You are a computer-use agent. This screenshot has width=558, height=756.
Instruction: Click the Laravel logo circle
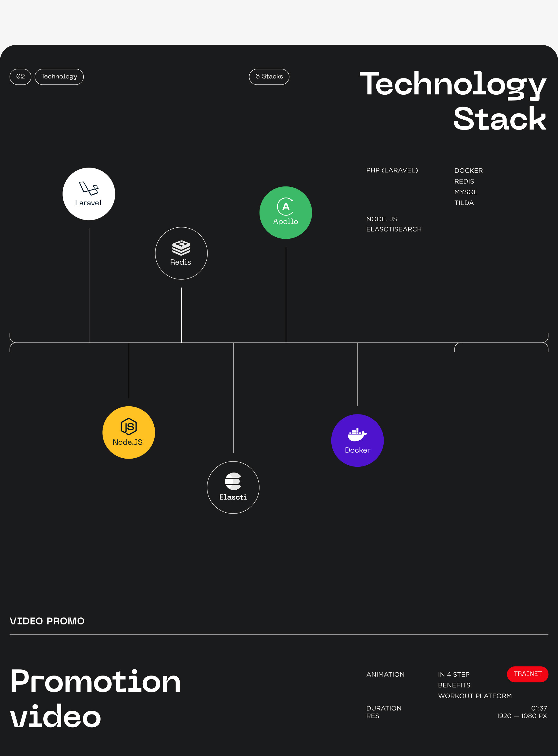pos(89,194)
